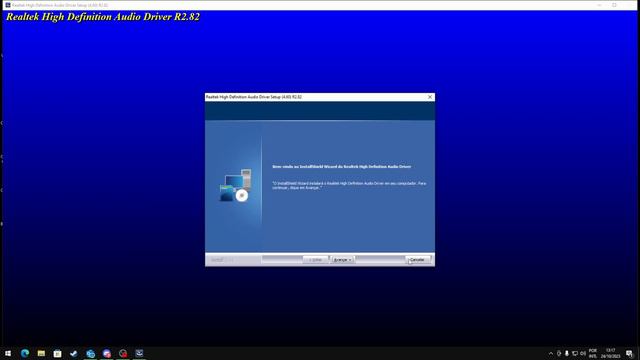The width and height of the screenshot is (640, 360).
Task: Maximize the outer Realtek setup window
Action: click(614, 5)
